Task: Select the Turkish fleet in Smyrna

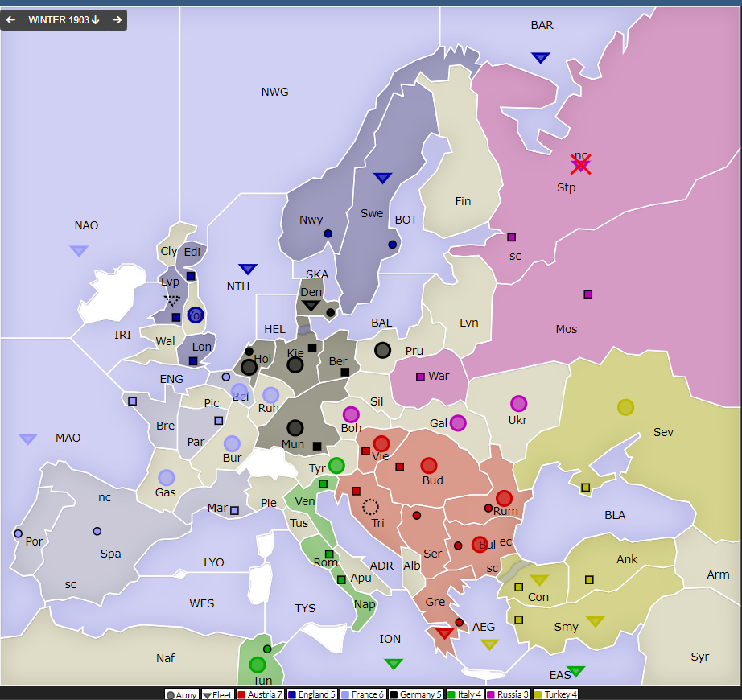Action: click(x=595, y=621)
